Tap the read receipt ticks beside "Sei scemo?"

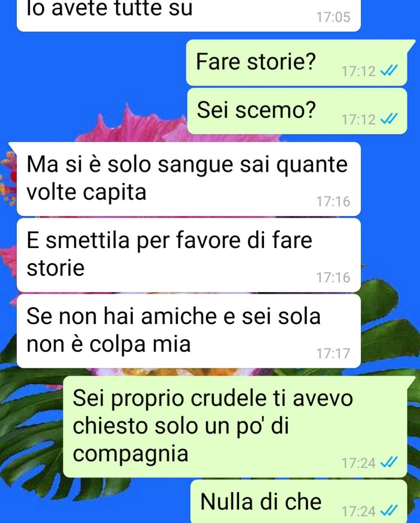pos(388,119)
